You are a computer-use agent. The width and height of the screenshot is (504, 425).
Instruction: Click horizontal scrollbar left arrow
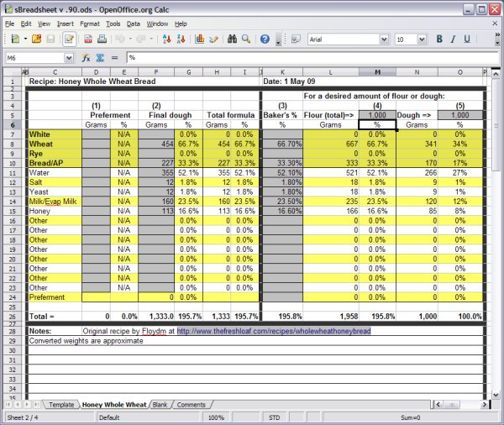[x=438, y=405]
